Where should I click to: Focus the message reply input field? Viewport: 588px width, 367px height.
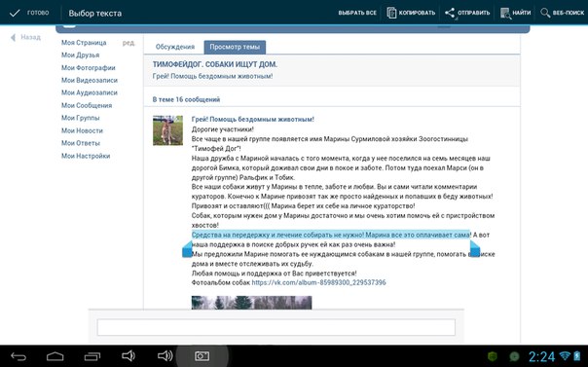click(x=276, y=327)
